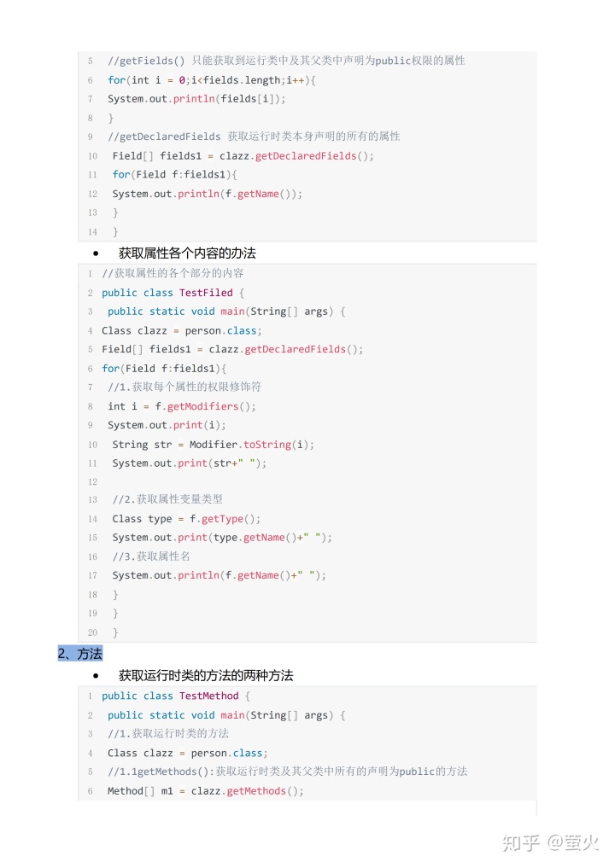The height and width of the screenshot is (868, 615).
Task: Click the bullet heading "获取属性各个内容的办法"
Action: (x=187, y=253)
